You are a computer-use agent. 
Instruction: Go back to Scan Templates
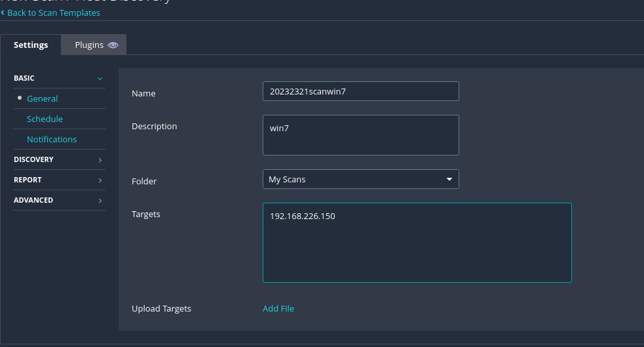[x=54, y=12]
